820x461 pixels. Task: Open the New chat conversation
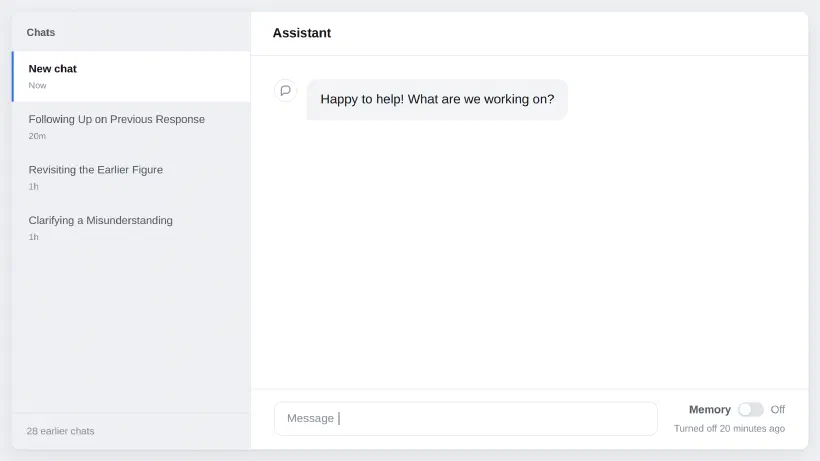(131, 76)
